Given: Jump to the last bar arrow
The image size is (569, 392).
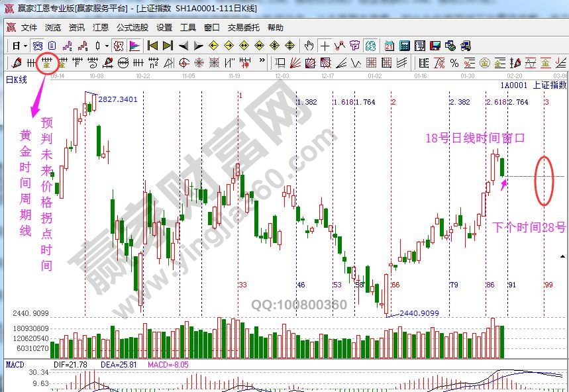Looking at the screenshot, I should coord(168,46).
